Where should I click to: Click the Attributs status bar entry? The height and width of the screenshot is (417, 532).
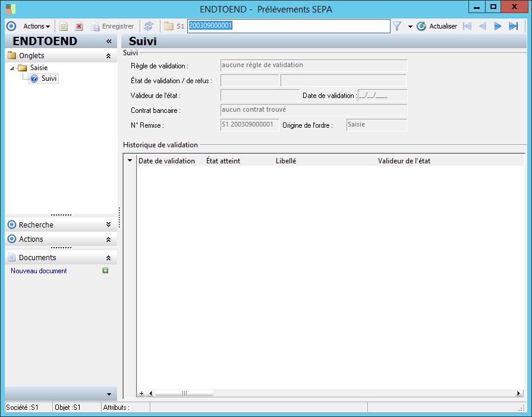coord(125,407)
